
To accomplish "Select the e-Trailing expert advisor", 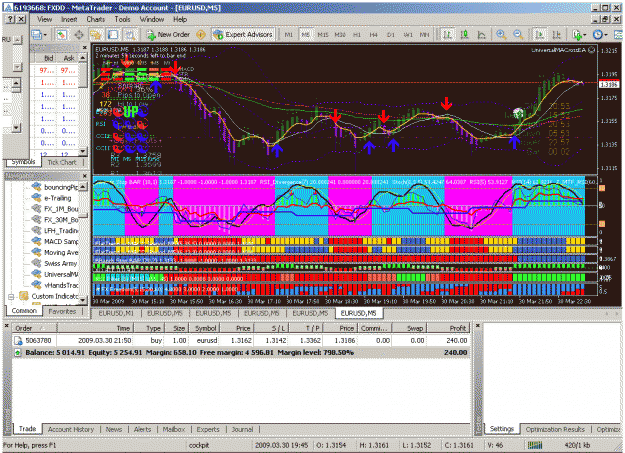I will 57,198.
